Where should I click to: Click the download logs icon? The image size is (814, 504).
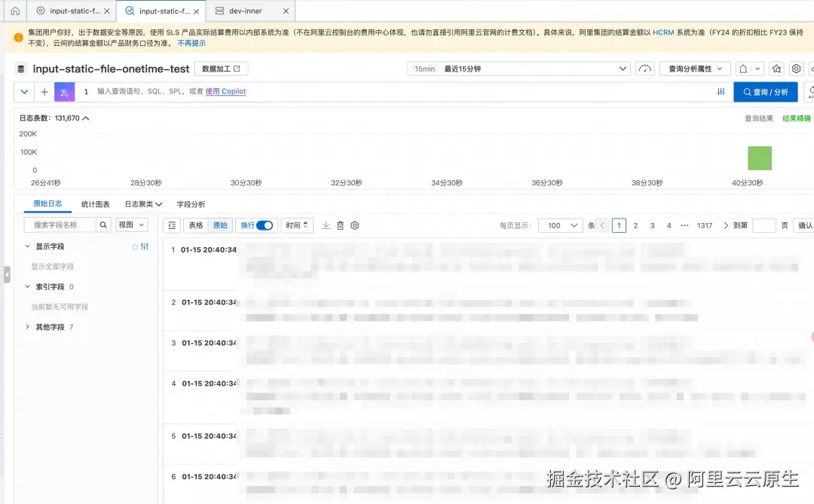point(326,225)
